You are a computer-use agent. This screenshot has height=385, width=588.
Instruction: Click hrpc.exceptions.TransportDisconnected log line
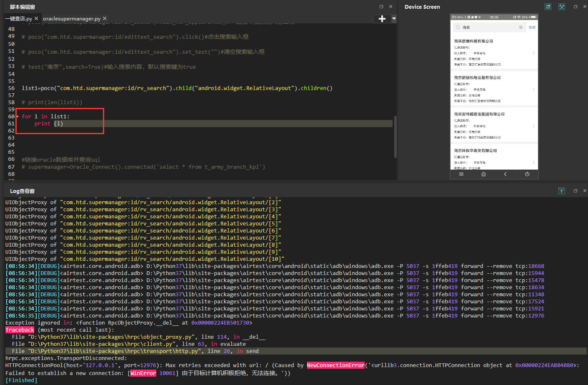66,358
